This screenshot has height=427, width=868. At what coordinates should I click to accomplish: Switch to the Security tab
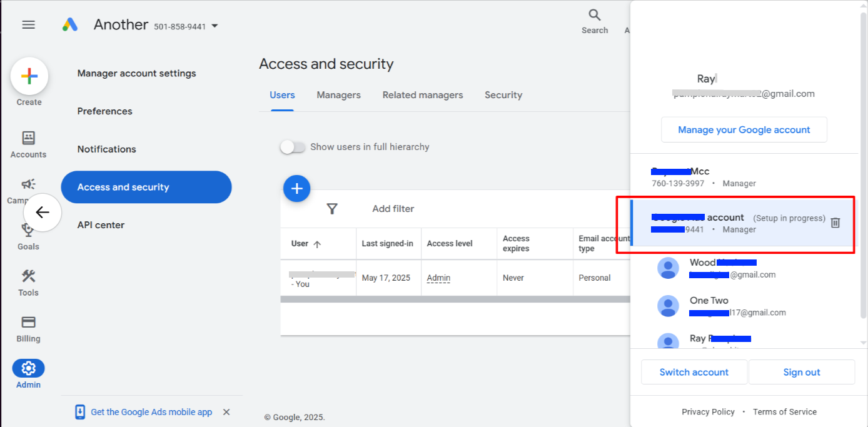[x=503, y=95]
